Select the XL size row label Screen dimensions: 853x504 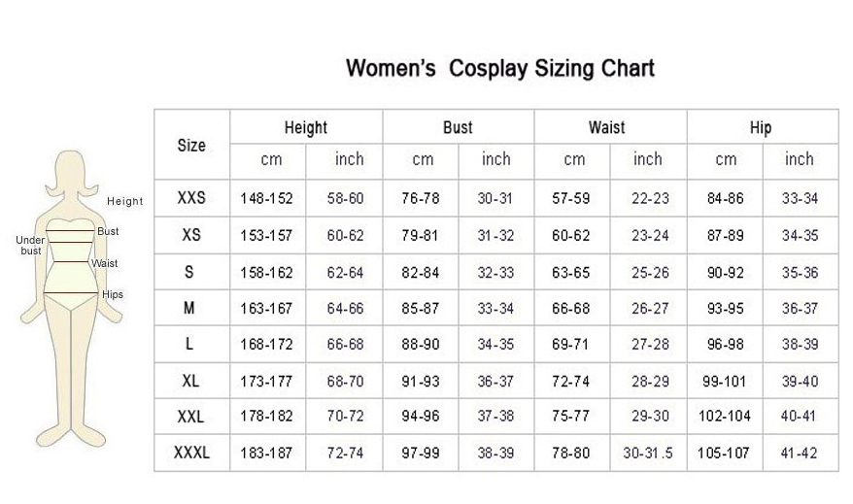(190, 381)
